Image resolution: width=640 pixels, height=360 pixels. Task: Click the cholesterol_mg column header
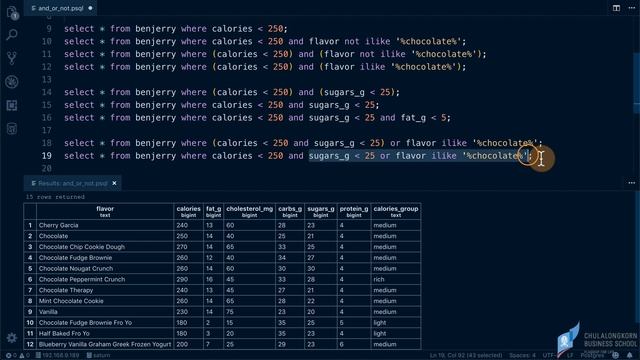tap(249, 211)
